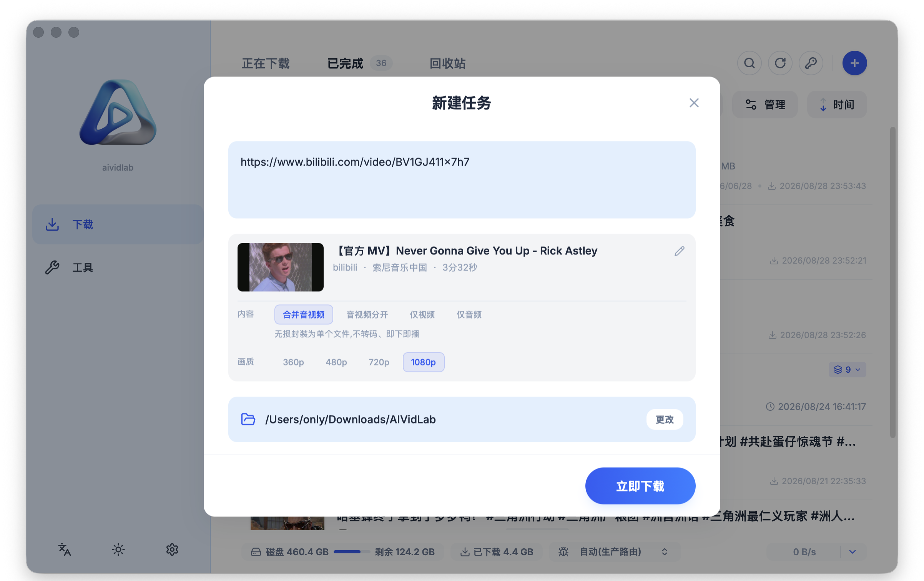
Task: Click the 管理 button
Action: [764, 105]
